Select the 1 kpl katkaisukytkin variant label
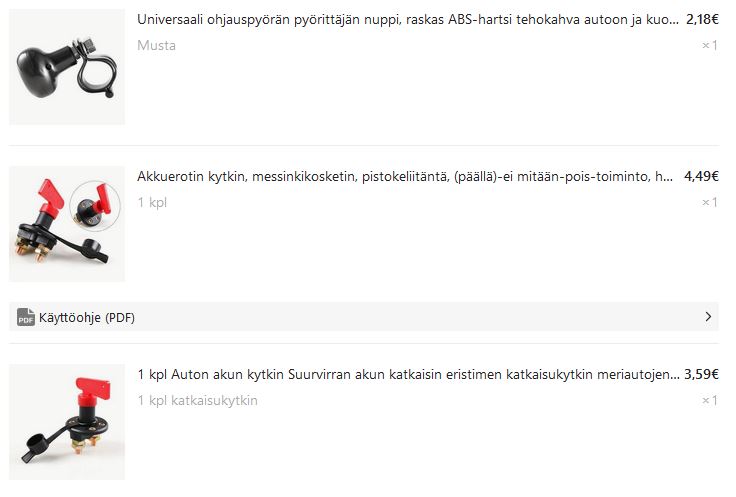The image size is (736, 497). click(x=197, y=400)
